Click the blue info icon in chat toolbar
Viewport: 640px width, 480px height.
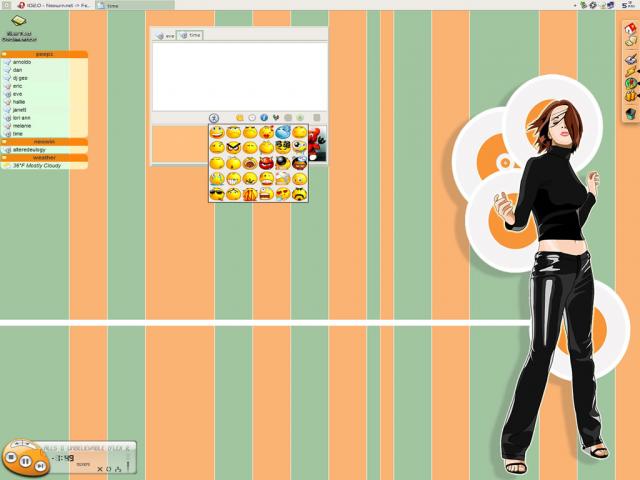click(264, 118)
